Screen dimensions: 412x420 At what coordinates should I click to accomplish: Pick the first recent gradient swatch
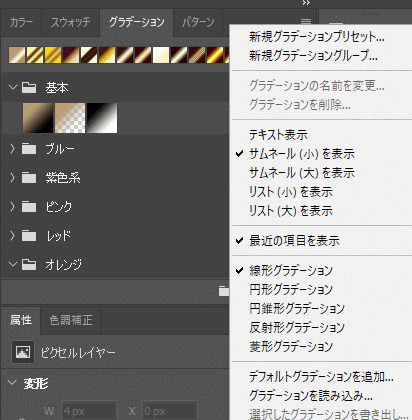coord(17,55)
